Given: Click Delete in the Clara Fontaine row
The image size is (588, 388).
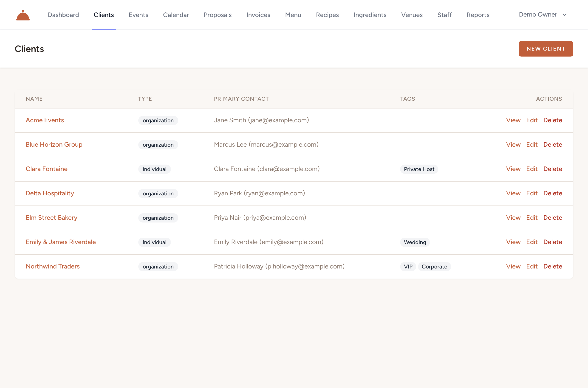Looking at the screenshot, I should click(x=552, y=169).
